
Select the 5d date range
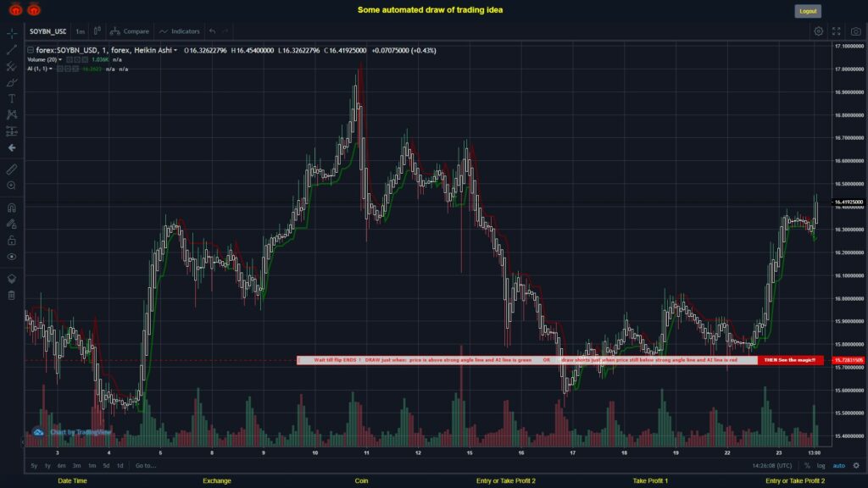(x=106, y=466)
